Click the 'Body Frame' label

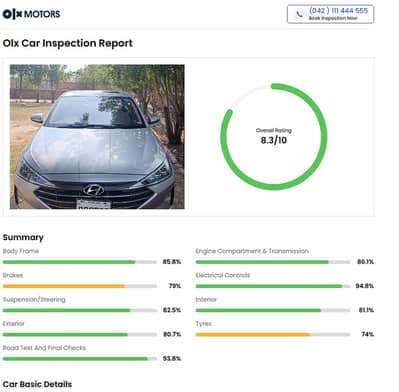(21, 251)
